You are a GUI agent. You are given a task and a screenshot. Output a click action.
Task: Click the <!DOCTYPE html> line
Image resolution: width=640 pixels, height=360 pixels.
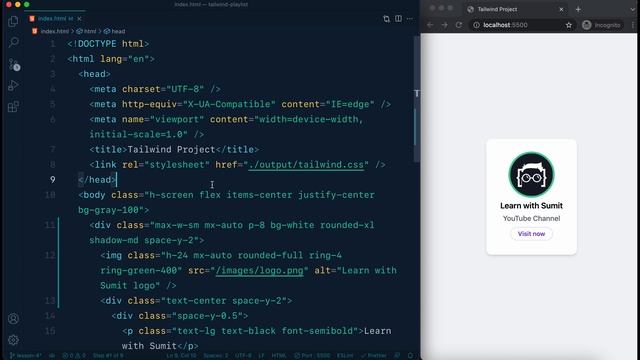[x=108, y=44]
